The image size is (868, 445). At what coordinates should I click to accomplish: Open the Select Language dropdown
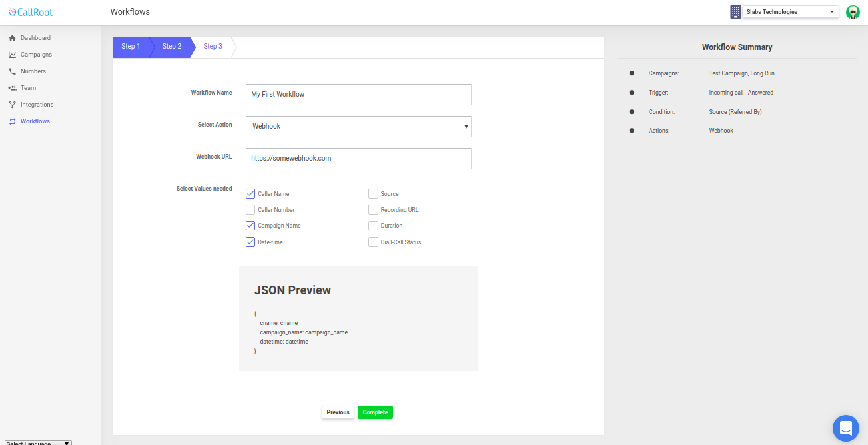point(37,442)
